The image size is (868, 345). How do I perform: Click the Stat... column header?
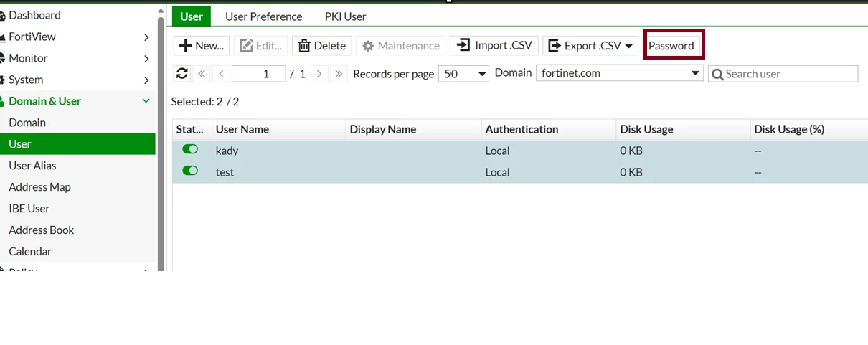[x=192, y=129]
